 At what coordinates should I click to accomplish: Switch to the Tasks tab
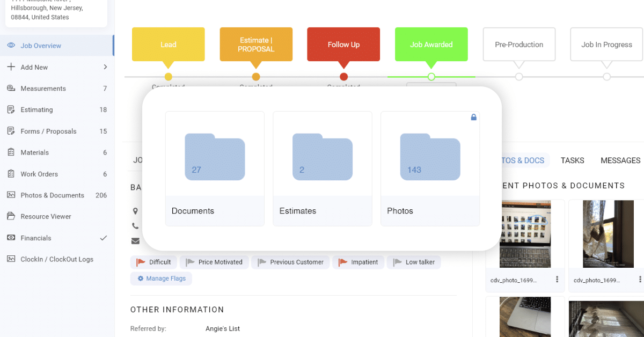click(572, 160)
